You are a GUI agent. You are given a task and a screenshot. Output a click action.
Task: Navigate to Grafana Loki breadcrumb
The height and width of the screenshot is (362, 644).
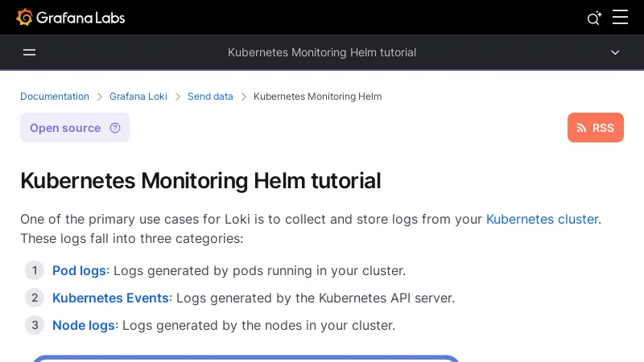point(138,97)
